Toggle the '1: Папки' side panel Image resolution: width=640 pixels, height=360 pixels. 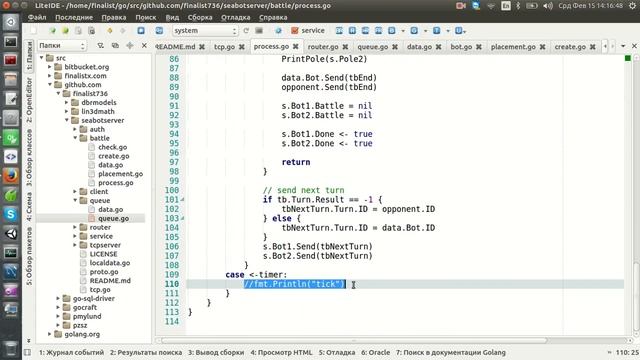point(29,56)
